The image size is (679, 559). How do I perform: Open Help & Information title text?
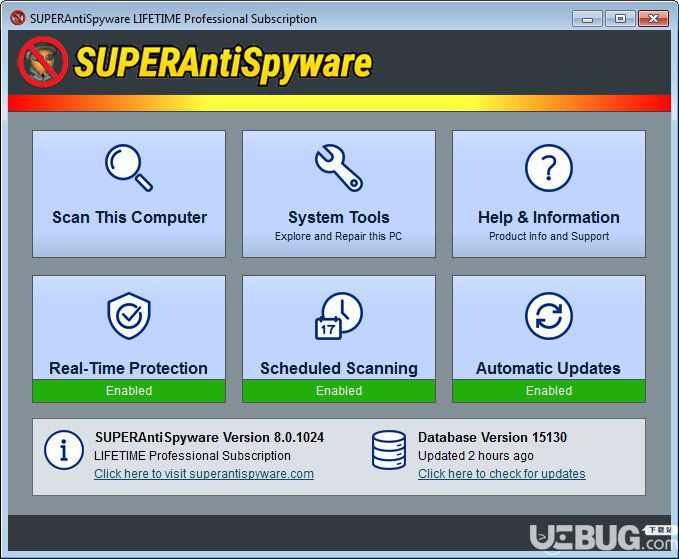click(549, 217)
